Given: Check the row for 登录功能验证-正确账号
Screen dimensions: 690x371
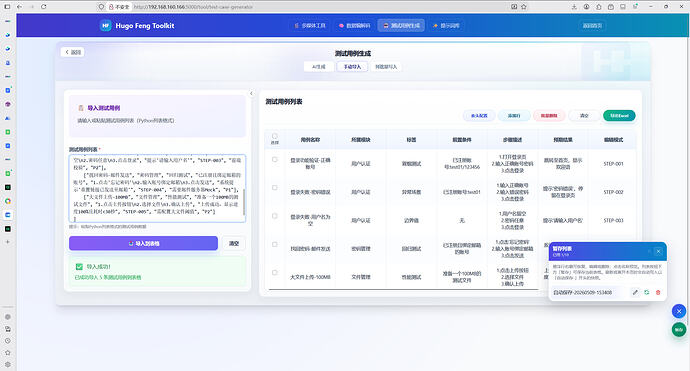Looking at the screenshot, I should click(x=275, y=159).
